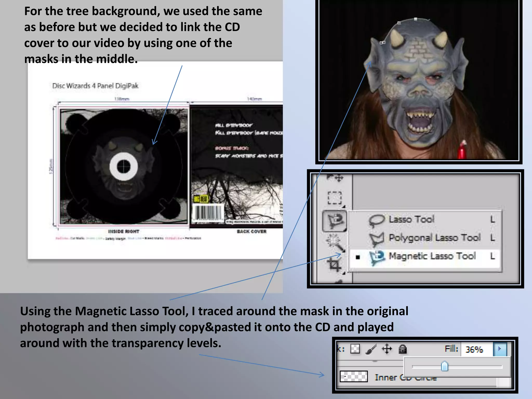This screenshot has width=532, height=399.
Task: Toggle lock transparent pixels icon
Action: (355, 349)
